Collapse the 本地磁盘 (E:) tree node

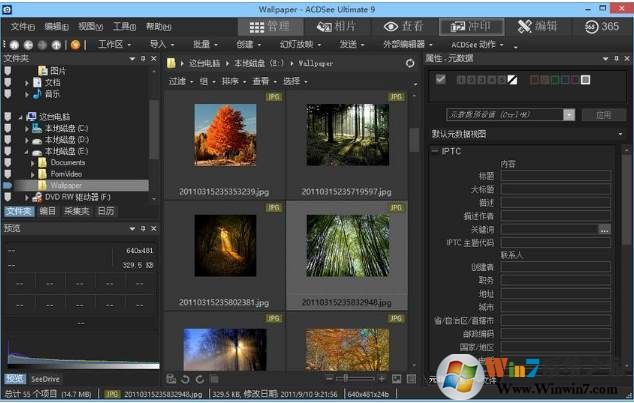tap(27, 152)
